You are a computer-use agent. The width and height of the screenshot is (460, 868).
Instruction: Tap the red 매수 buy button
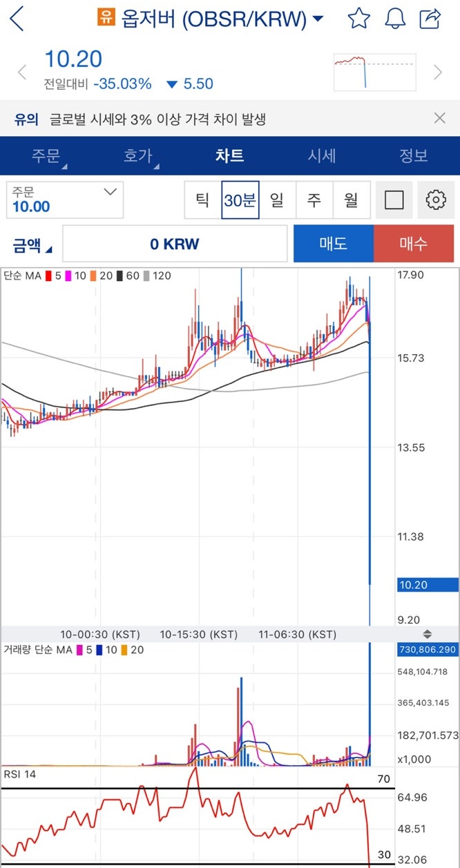pos(414,244)
